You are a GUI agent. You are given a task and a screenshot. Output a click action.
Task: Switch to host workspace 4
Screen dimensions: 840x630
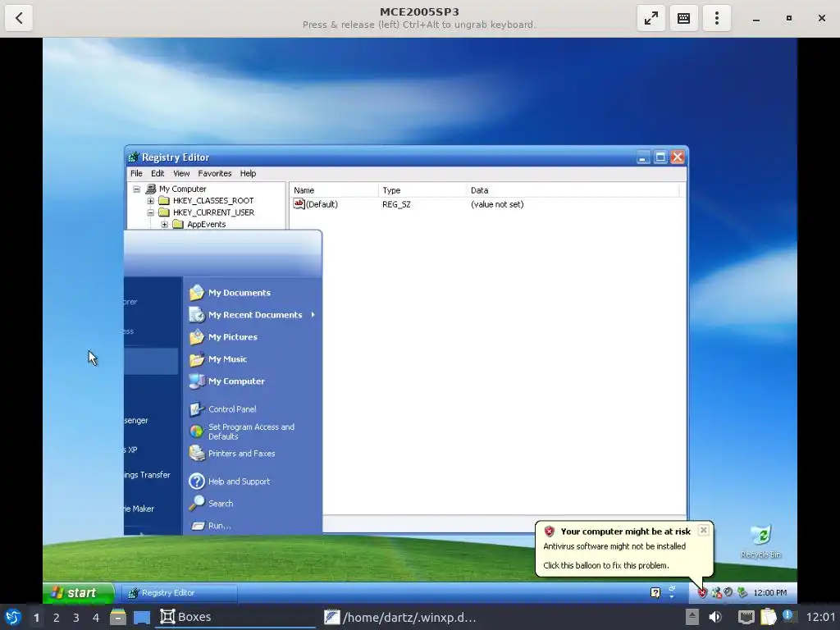coord(96,618)
